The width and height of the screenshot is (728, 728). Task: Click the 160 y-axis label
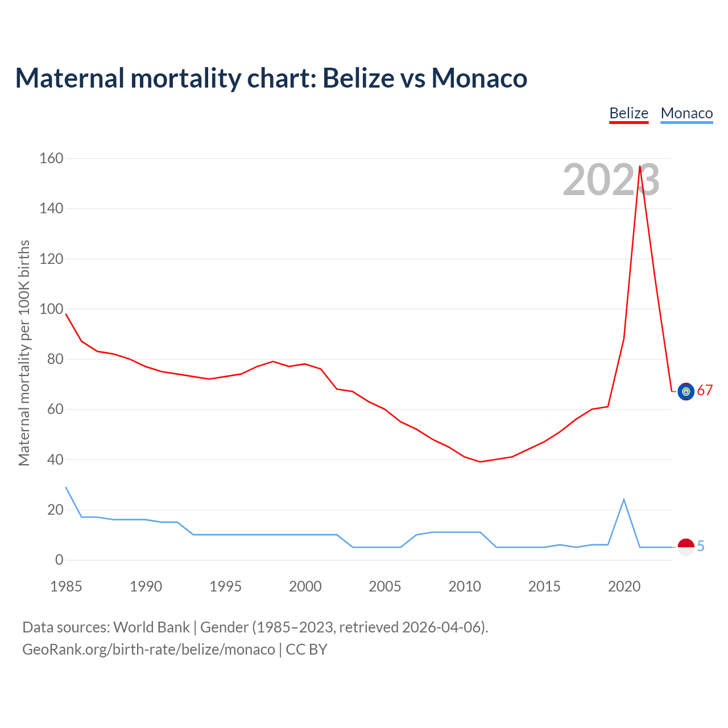pos(51,158)
